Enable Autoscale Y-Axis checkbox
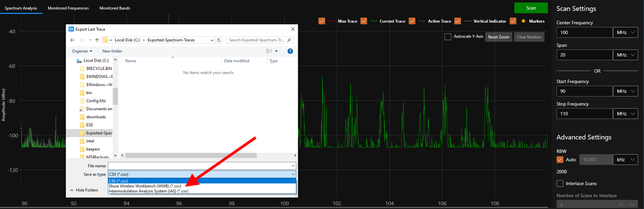644x209 pixels. [x=448, y=37]
